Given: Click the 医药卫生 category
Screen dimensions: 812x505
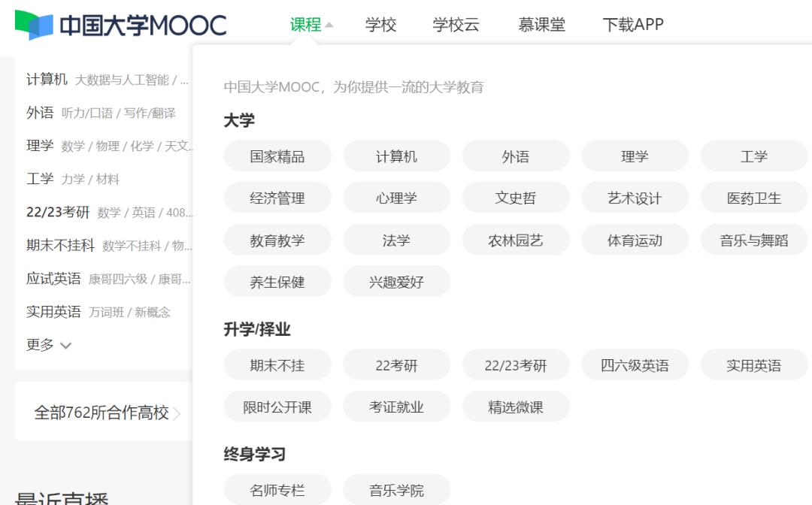Looking at the screenshot, I should coord(755,198).
